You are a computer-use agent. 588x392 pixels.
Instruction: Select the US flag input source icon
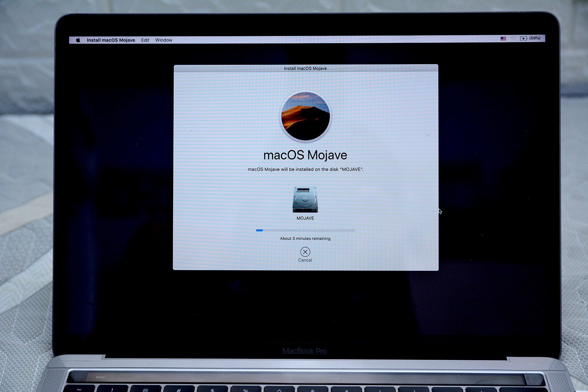coord(503,39)
